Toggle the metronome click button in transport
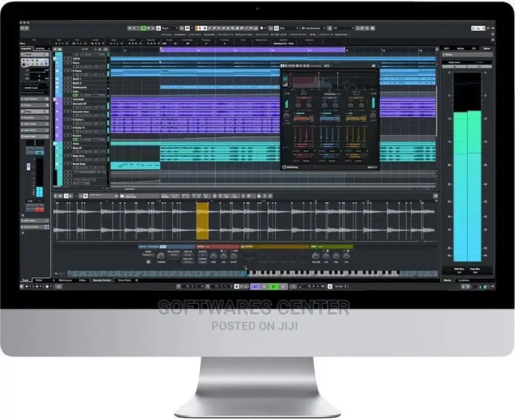 click(330, 286)
